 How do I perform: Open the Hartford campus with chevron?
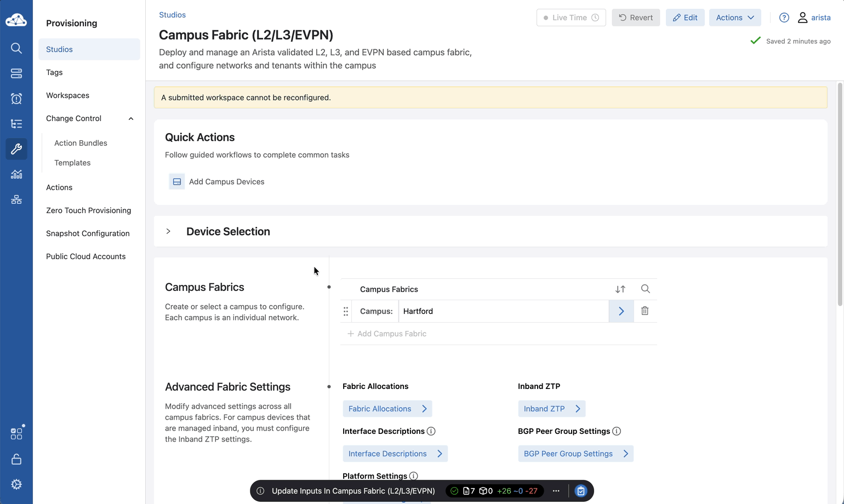pos(621,311)
